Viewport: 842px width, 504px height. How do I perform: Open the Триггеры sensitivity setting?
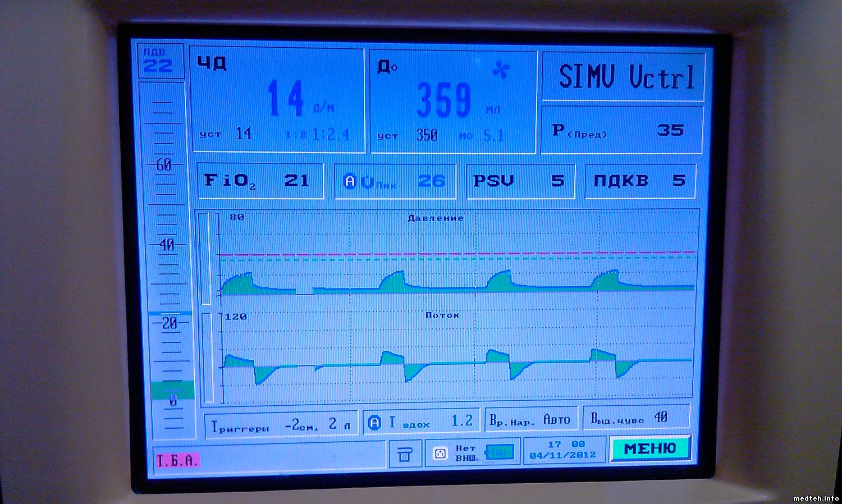(281, 425)
